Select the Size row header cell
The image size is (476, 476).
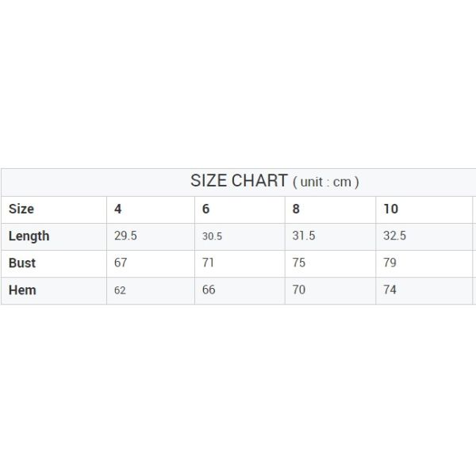click(21, 209)
